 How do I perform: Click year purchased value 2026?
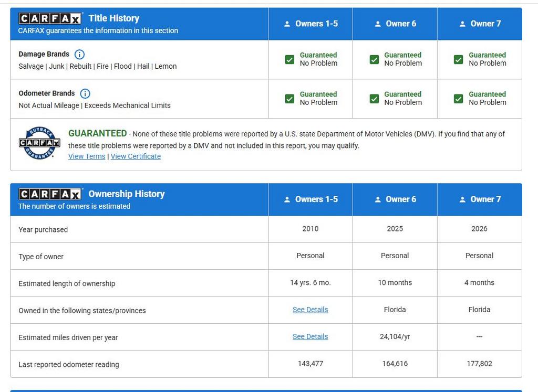click(479, 229)
